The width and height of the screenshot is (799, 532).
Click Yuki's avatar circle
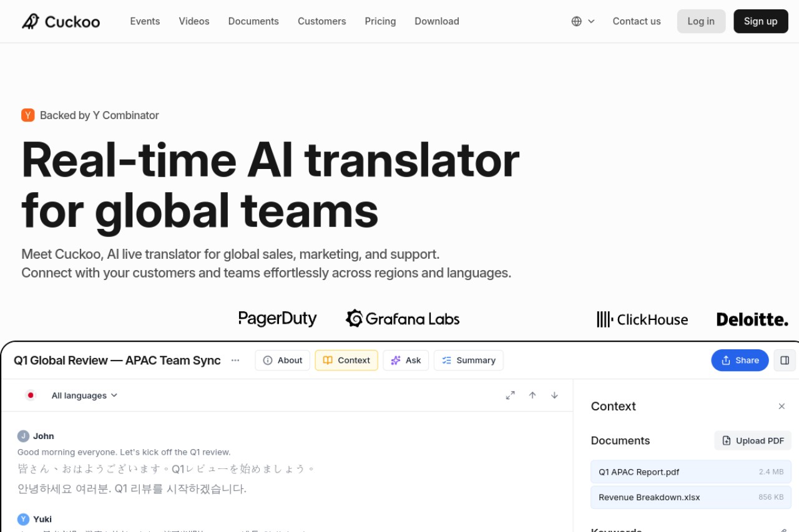point(23,519)
